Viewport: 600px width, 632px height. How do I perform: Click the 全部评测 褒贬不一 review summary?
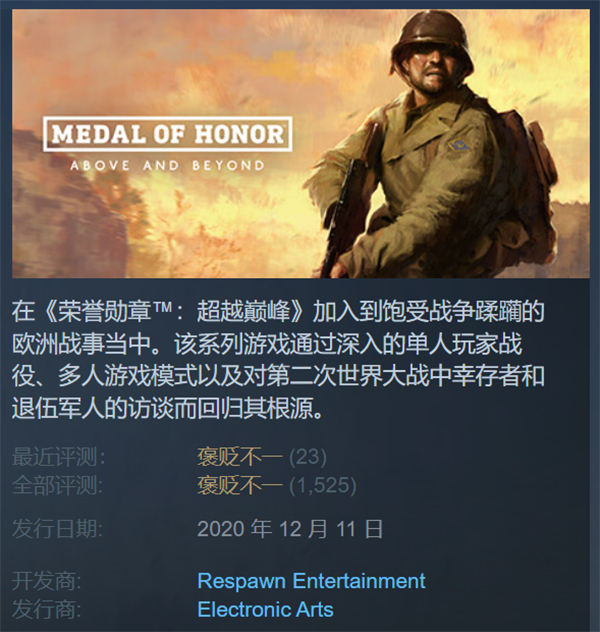240,485
